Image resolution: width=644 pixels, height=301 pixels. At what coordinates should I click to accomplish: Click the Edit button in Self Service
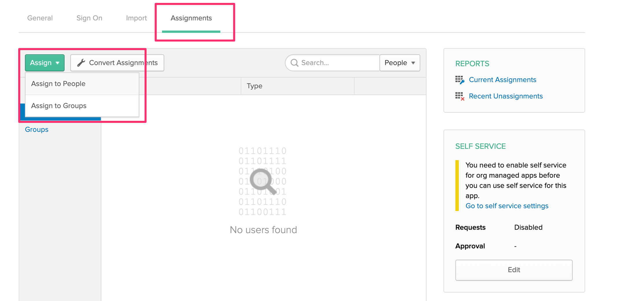[x=514, y=270]
